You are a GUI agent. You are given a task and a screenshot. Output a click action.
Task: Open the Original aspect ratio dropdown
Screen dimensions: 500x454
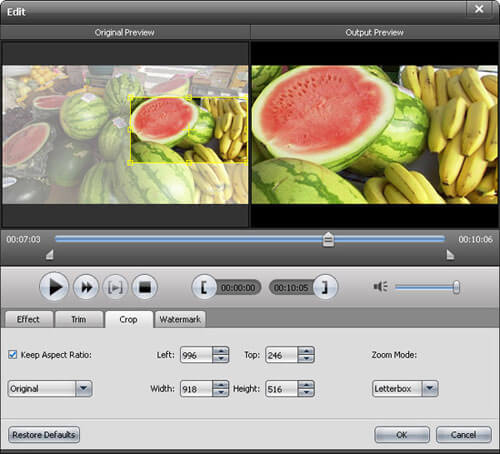coord(50,389)
